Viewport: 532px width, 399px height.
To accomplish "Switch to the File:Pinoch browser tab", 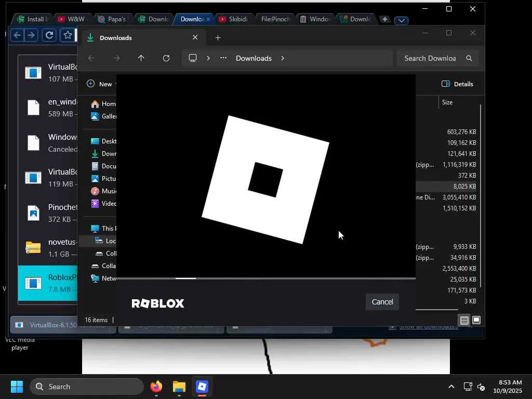I will click(x=275, y=19).
